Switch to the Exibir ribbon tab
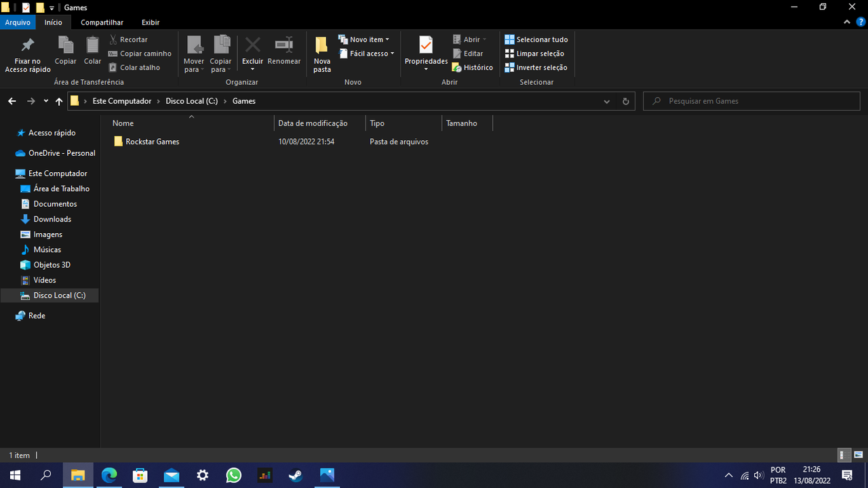The image size is (868, 488). coord(151,22)
